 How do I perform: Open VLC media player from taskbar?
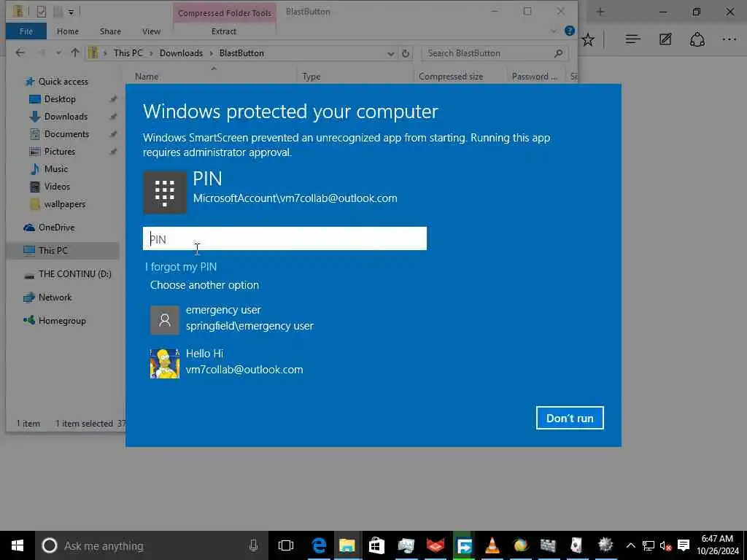492,545
